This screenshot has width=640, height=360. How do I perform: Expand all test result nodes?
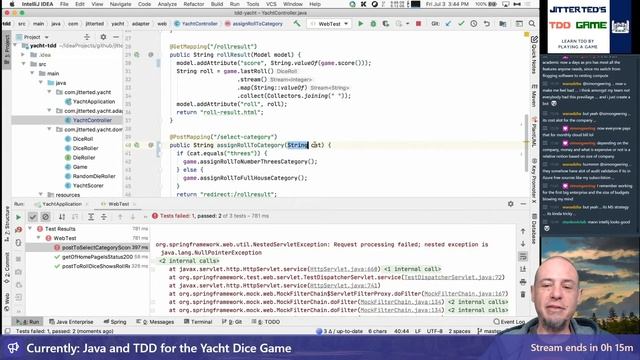pyautogui.click(x=91, y=217)
